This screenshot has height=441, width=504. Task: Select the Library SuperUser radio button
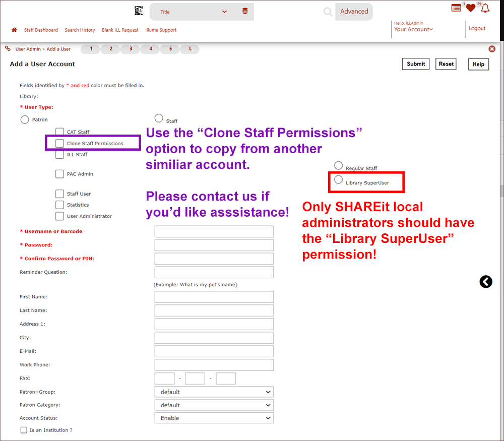coord(339,180)
